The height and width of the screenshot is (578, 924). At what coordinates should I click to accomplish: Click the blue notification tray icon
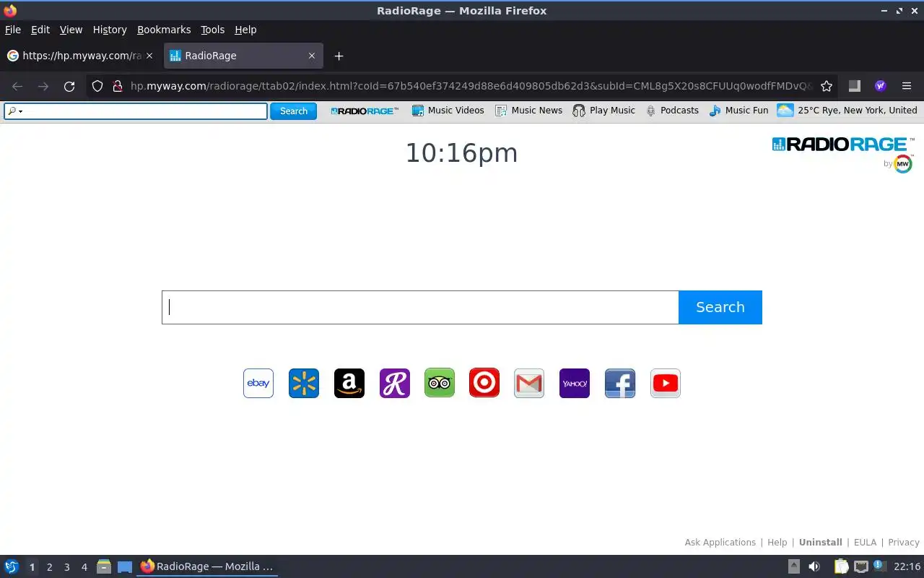[879, 566]
